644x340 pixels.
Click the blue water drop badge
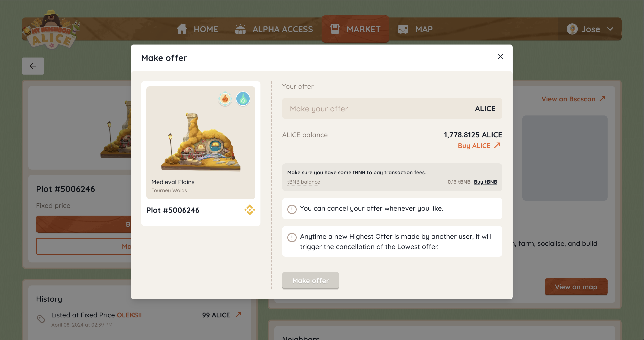click(243, 99)
